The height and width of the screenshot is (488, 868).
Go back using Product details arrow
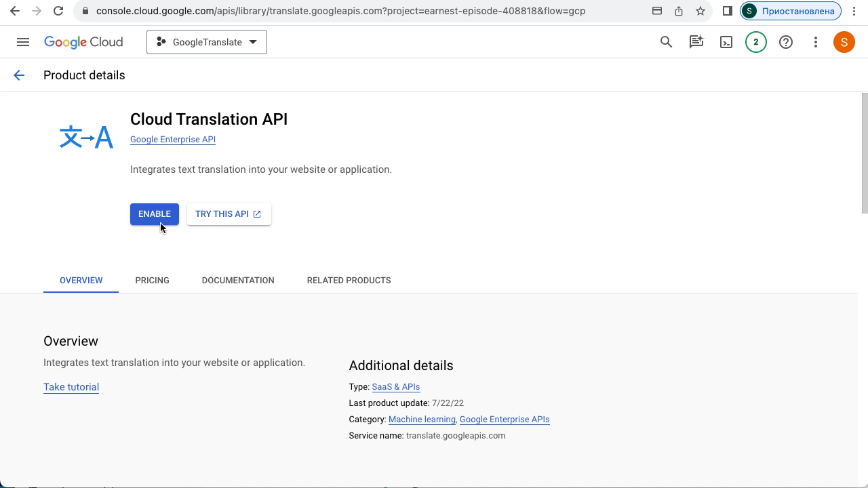(x=19, y=75)
